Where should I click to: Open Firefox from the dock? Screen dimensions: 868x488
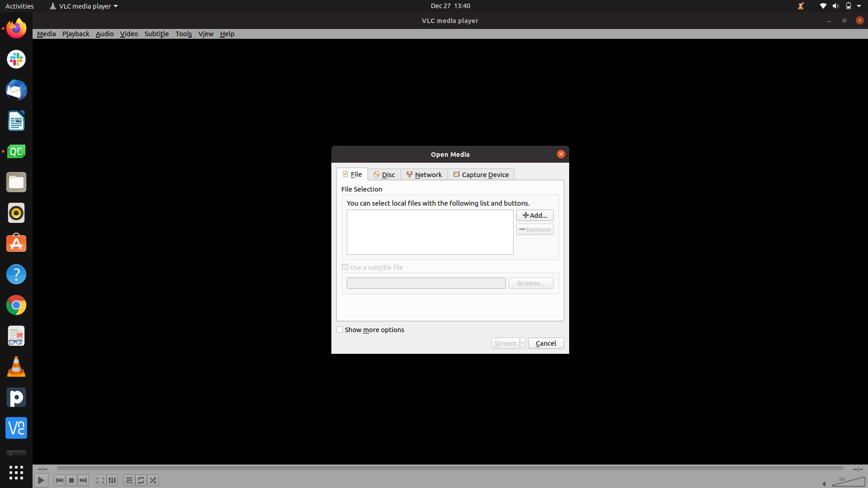click(x=16, y=28)
